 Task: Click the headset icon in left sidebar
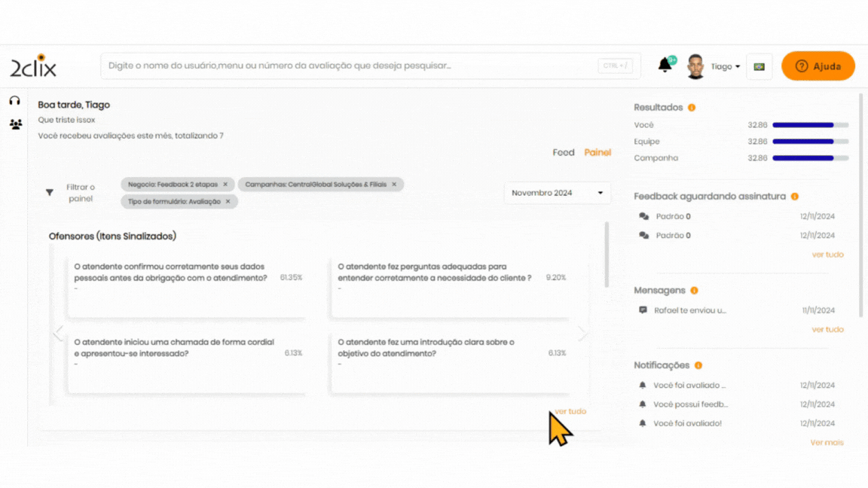click(x=14, y=101)
